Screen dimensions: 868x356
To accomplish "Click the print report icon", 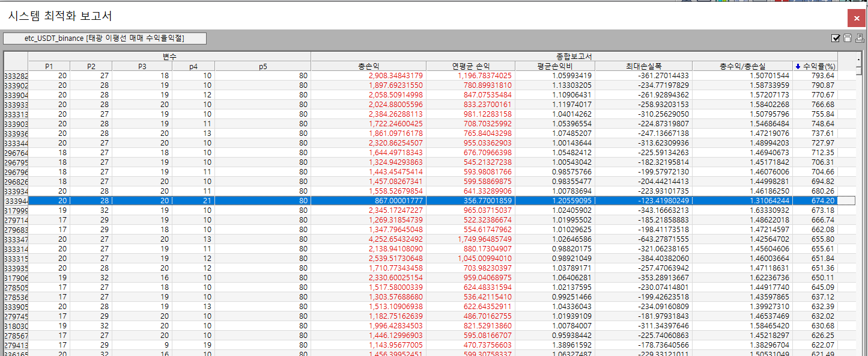I will (x=859, y=38).
